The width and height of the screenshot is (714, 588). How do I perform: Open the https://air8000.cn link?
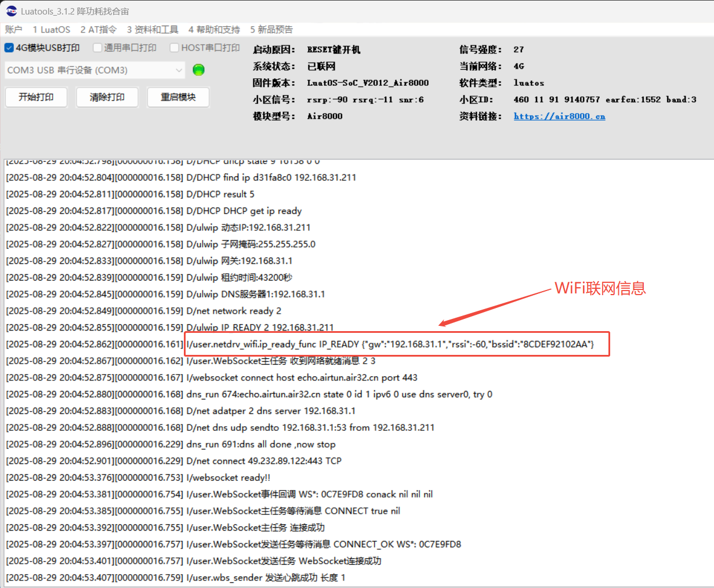coord(559,116)
